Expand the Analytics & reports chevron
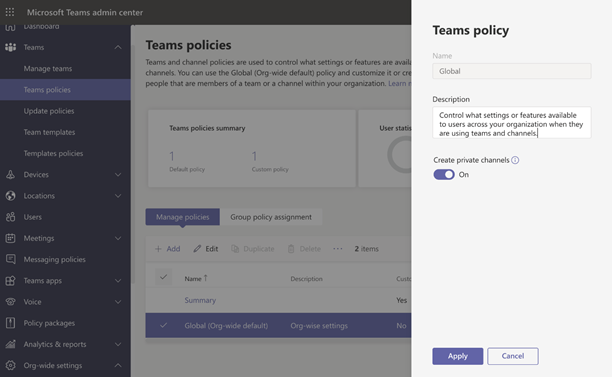The width and height of the screenshot is (612, 377). click(118, 344)
